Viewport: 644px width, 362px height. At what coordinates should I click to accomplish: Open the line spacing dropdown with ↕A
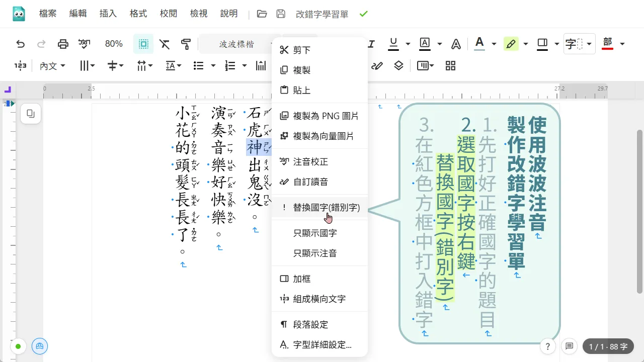[x=174, y=65]
